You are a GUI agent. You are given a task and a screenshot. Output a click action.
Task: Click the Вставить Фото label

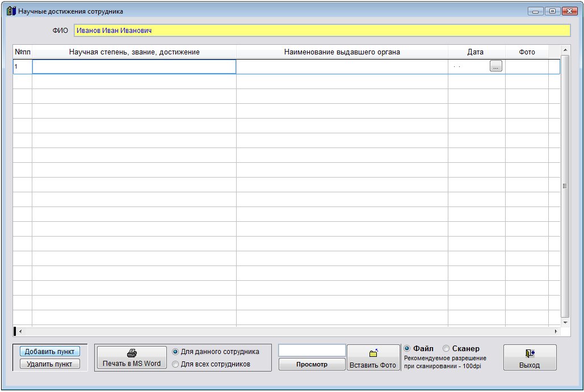[x=373, y=365]
